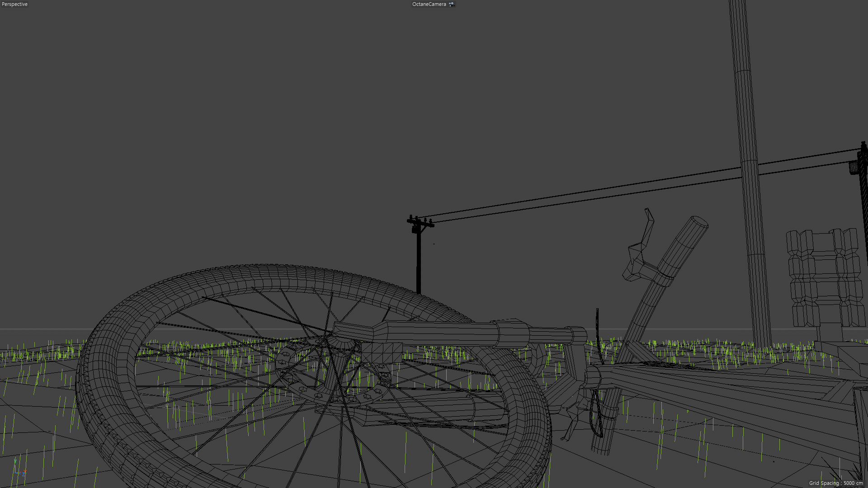Click the green Y axis letter
Image resolution: width=868 pixels, height=488 pixels.
click(x=15, y=461)
